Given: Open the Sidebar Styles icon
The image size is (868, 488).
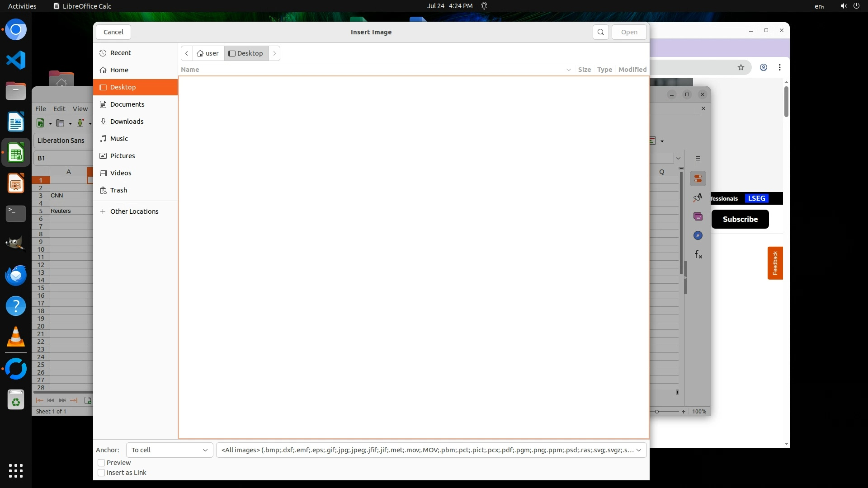Looking at the screenshot, I should (x=698, y=198).
